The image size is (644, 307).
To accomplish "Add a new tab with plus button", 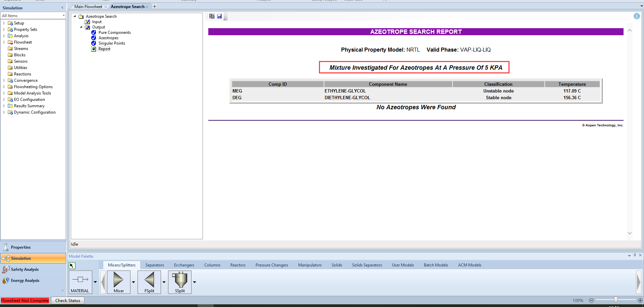I will (x=155, y=7).
